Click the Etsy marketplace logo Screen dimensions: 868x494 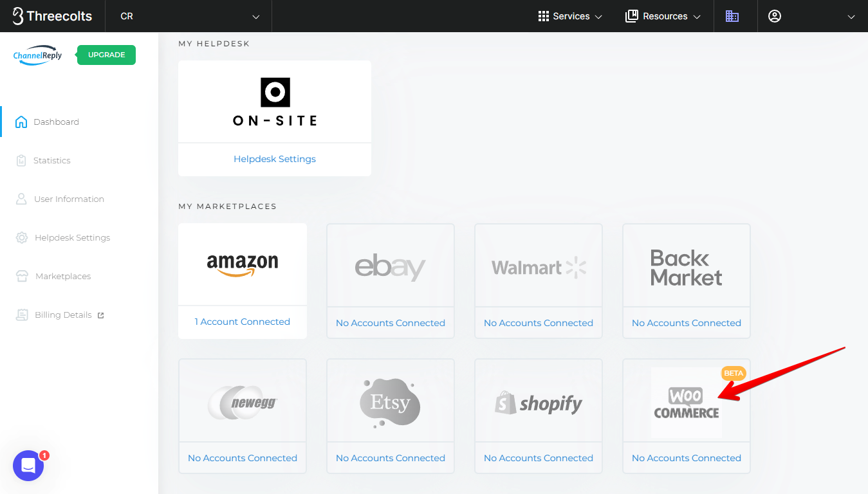click(x=390, y=403)
